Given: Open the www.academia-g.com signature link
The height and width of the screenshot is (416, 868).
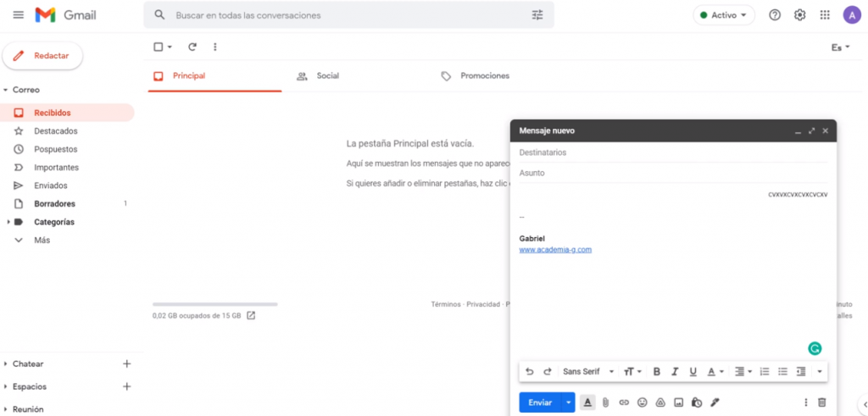Looking at the screenshot, I should (555, 250).
